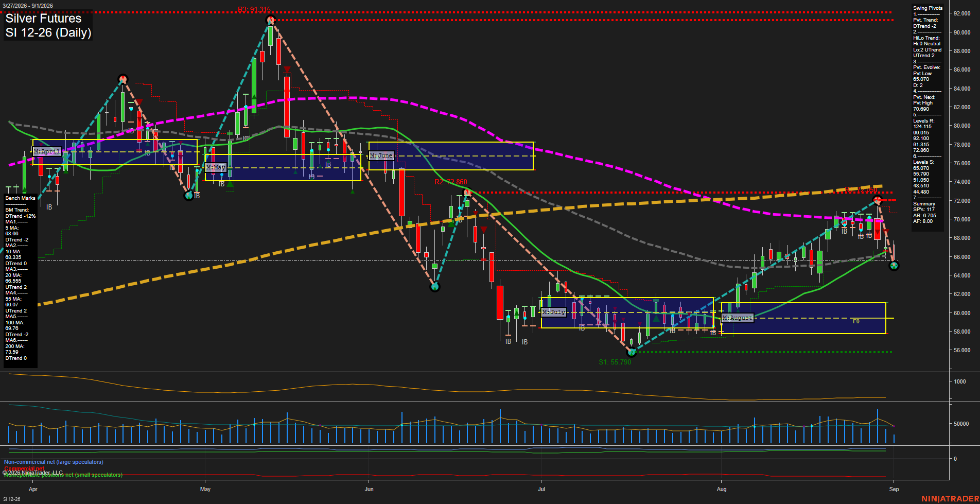Click Pvt High 70.690 in Pvt. Next
980x504 pixels.
tap(923, 106)
